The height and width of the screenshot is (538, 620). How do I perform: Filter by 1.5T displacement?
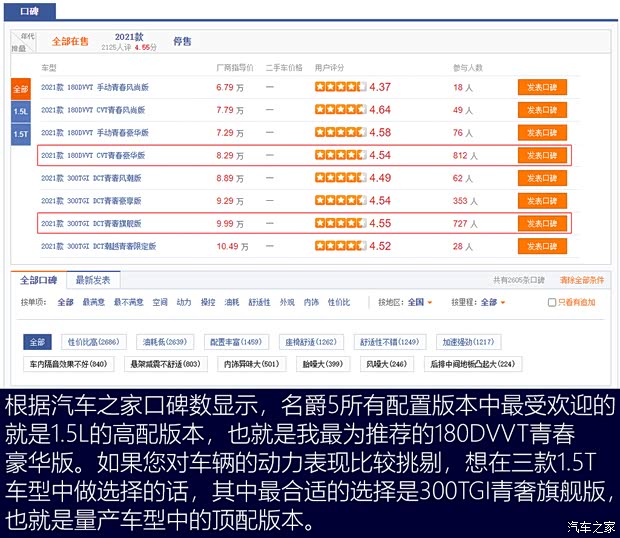tap(21, 134)
